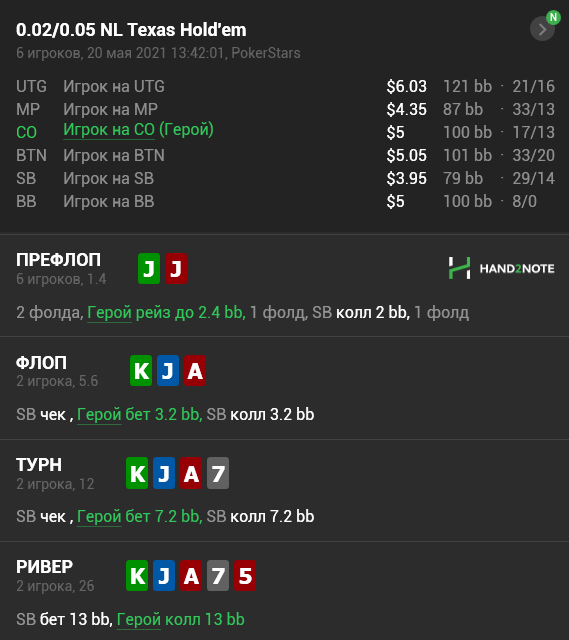Click the 0.02/0.05 NL Texas Hold'em title

point(131,30)
